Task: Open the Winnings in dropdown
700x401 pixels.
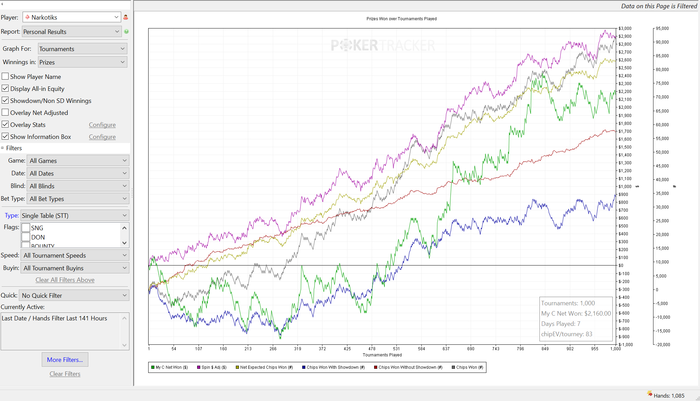Action: point(83,62)
